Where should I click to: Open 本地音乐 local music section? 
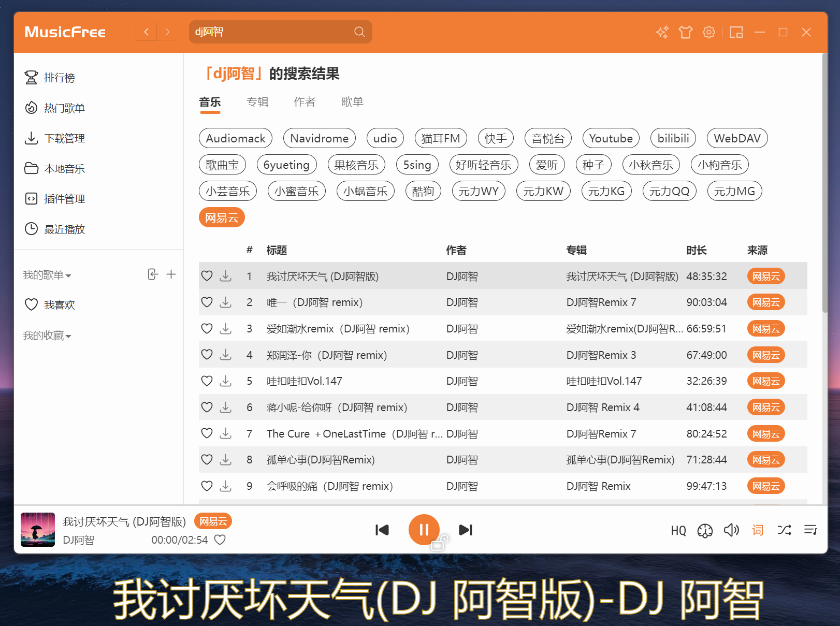63,168
